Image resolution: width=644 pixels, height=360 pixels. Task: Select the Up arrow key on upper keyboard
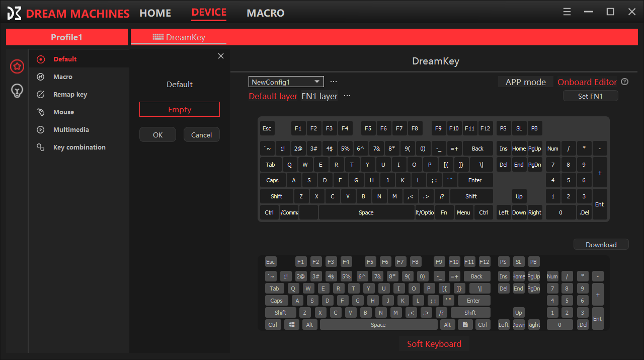point(519,196)
